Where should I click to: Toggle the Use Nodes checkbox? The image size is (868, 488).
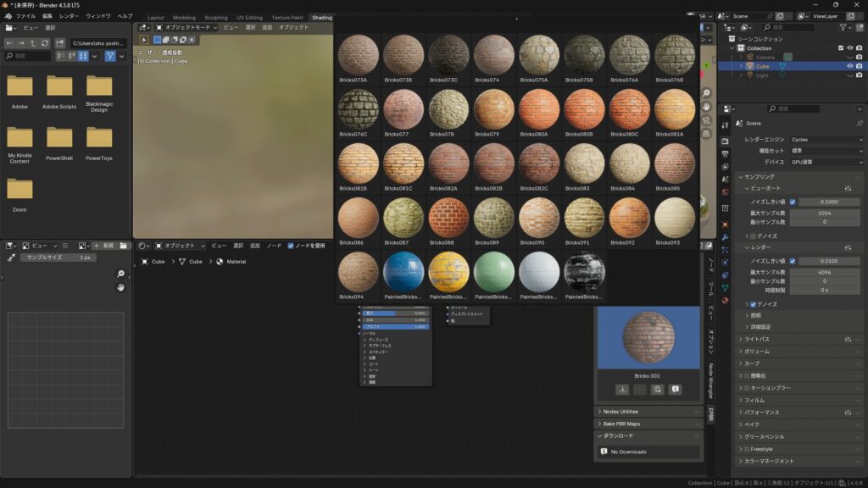[x=291, y=246]
